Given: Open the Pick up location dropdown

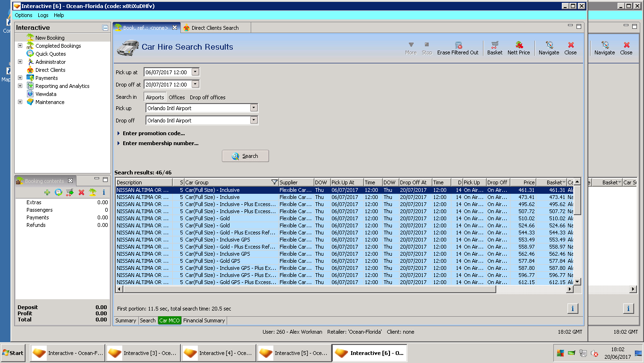Looking at the screenshot, I should [254, 108].
